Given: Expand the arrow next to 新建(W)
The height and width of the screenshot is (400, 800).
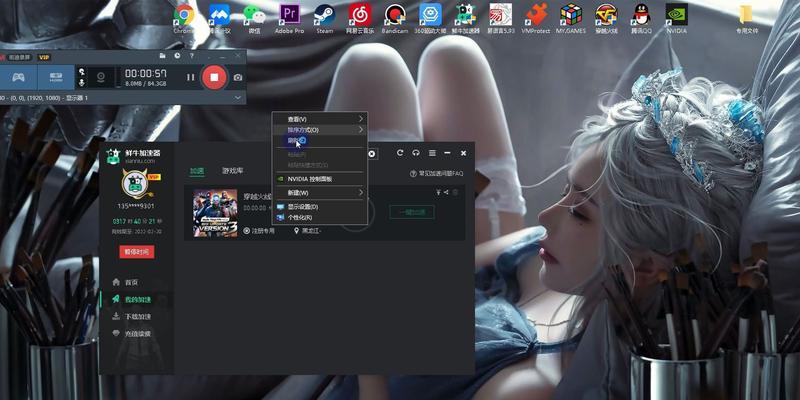Looking at the screenshot, I should coord(361,193).
